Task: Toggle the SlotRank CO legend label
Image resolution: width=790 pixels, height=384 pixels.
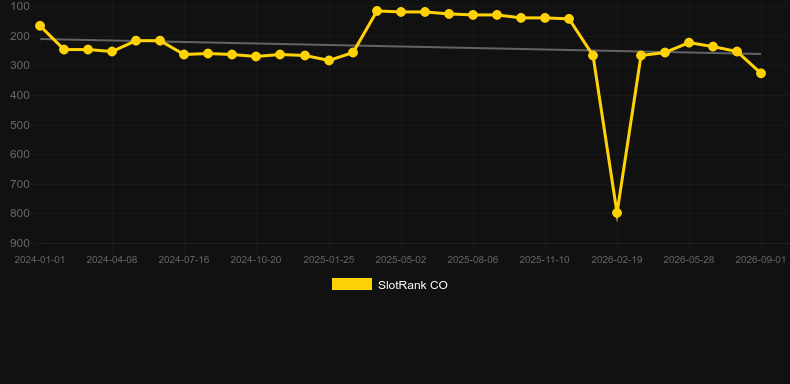Action: 413,285
